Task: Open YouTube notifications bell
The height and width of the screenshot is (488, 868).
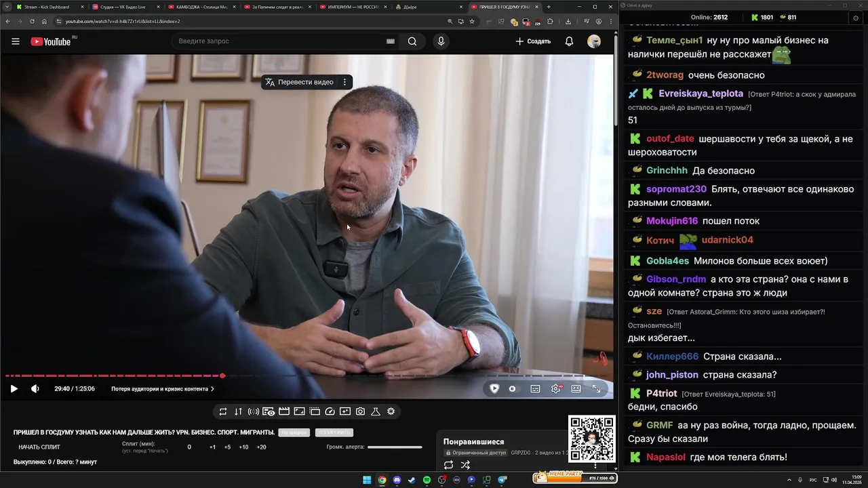Action: click(570, 41)
